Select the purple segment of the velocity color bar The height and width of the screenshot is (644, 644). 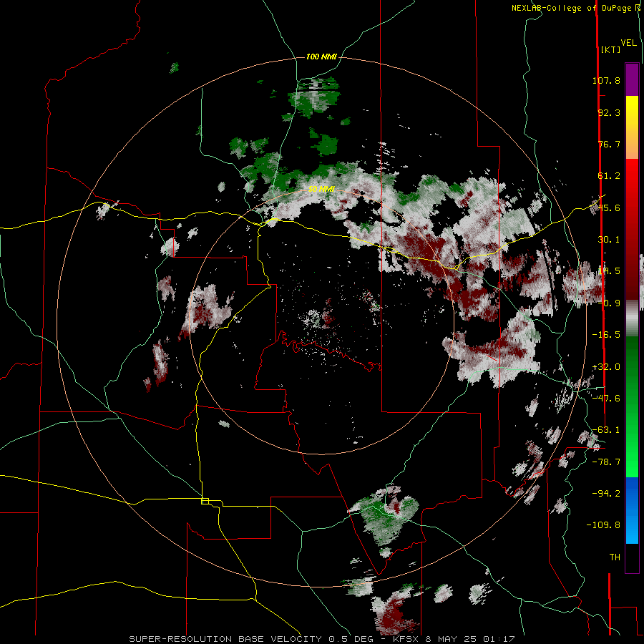632,80
